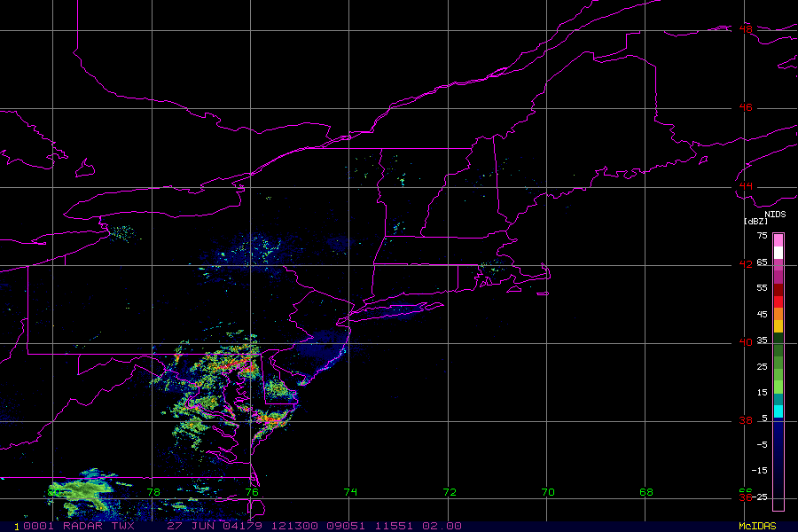Select the negative 15 legend label
This screenshot has width=798, height=532.
click(x=759, y=471)
